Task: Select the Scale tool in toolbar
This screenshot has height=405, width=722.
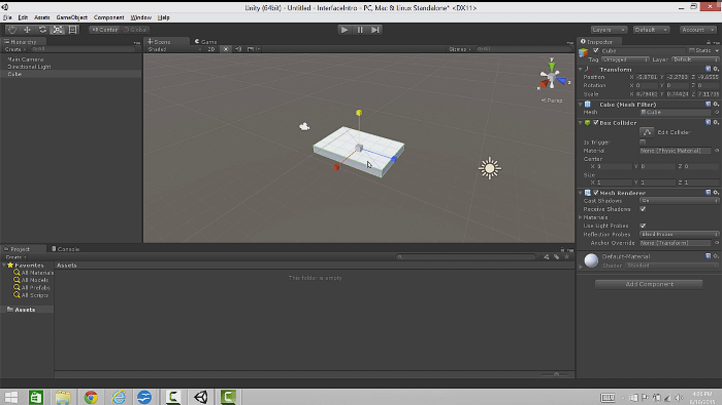Action: click(x=58, y=29)
